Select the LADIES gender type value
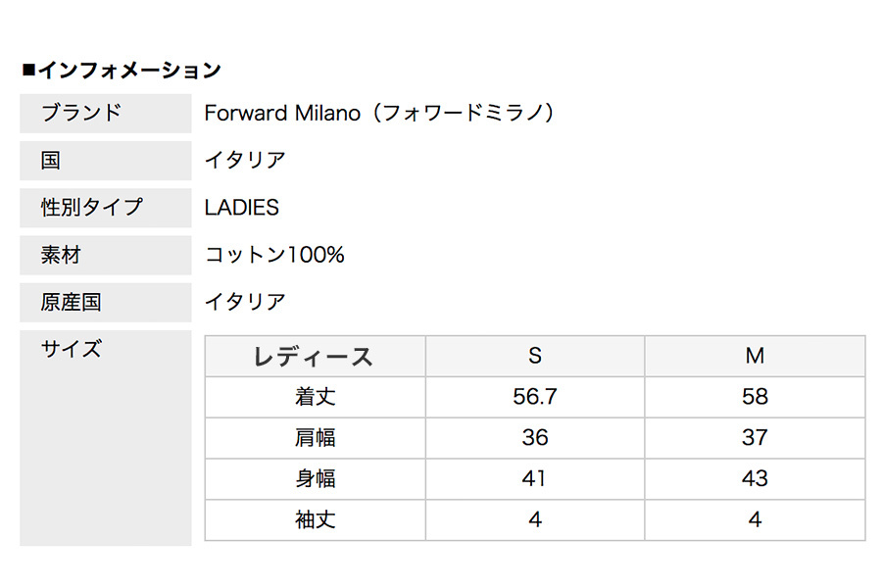 tap(242, 208)
